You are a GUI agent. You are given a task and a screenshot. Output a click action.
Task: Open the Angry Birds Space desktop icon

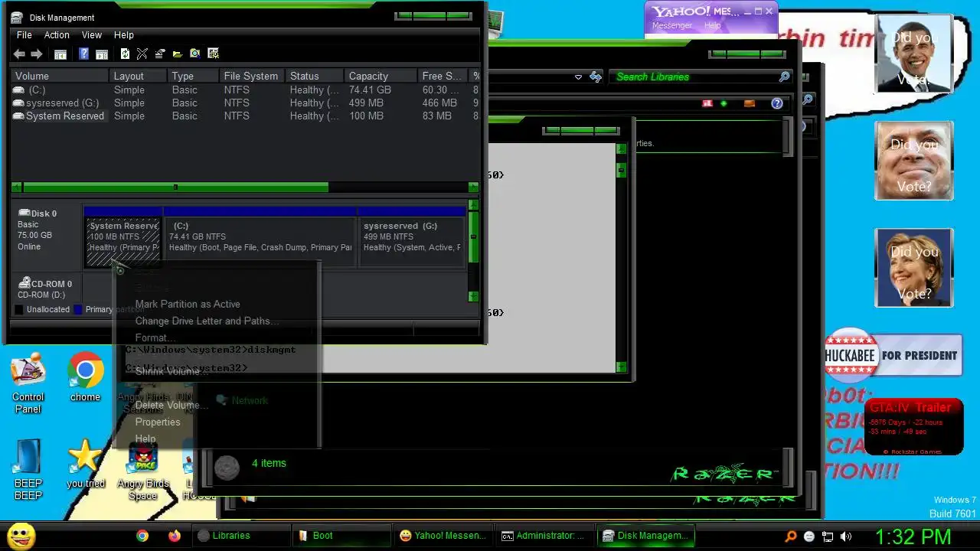tap(142, 471)
